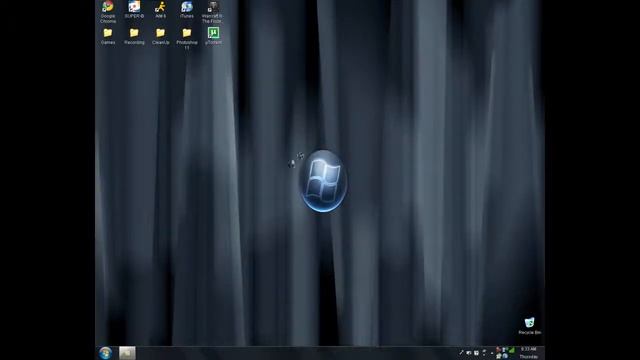Viewport: 640px width, 360px height.
Task: Launch the SUPER desktop shortcut
Action: (134, 9)
